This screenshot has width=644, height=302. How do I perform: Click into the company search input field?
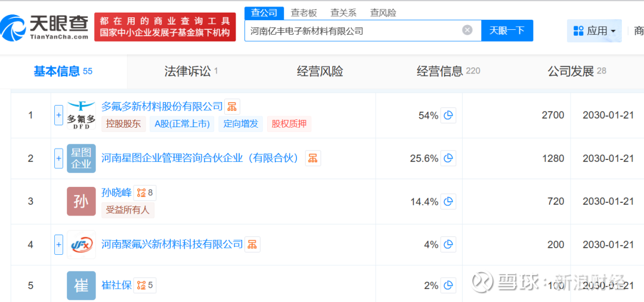pos(352,30)
